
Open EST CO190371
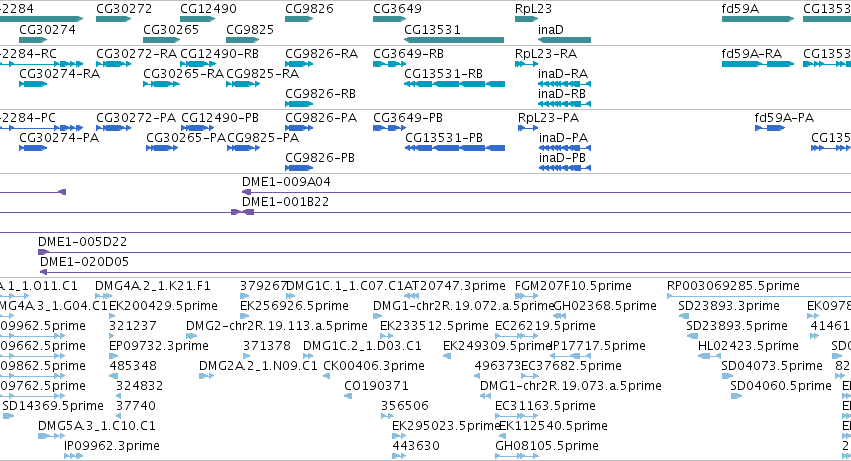pos(376,387)
